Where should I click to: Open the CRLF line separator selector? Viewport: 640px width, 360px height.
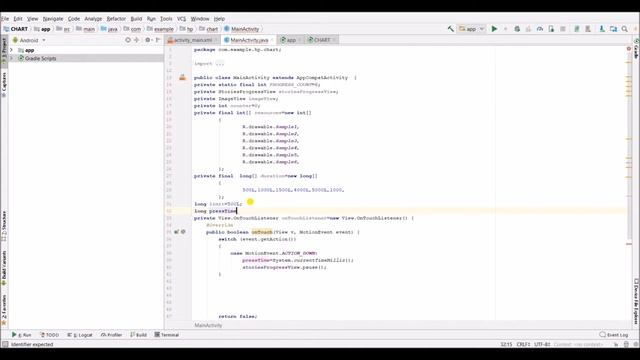click(x=523, y=344)
